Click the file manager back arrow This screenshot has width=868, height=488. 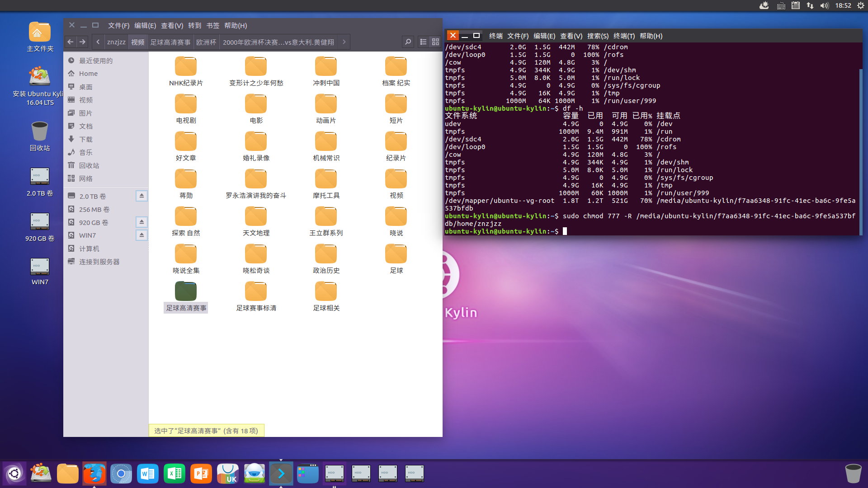(x=71, y=42)
